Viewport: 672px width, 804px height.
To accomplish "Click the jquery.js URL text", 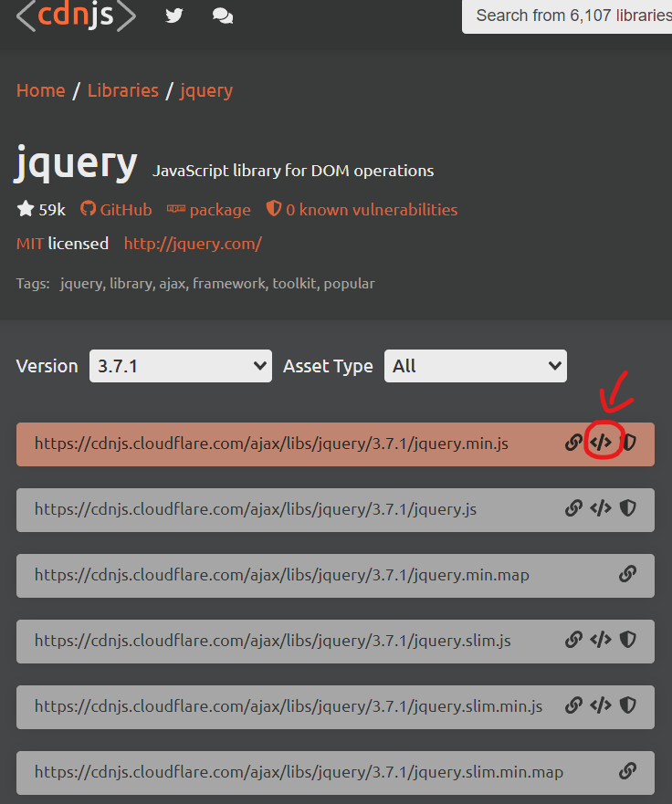I will click(256, 509).
